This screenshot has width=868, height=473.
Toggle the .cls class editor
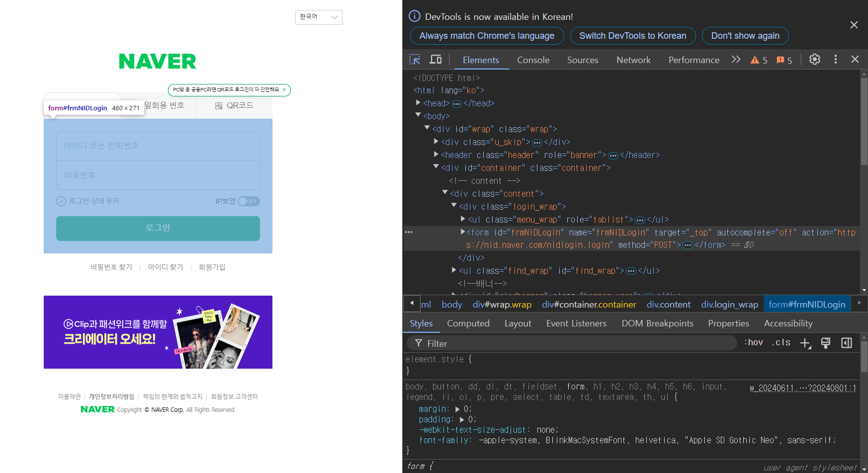click(x=781, y=342)
